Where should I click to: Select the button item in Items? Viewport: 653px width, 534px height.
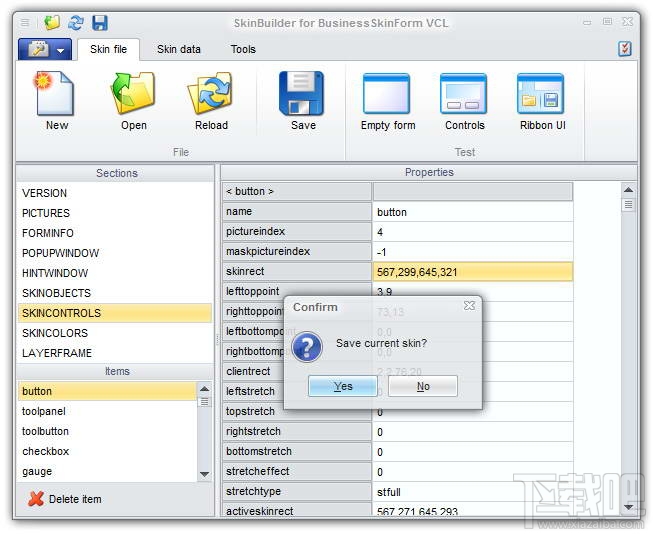point(107,391)
